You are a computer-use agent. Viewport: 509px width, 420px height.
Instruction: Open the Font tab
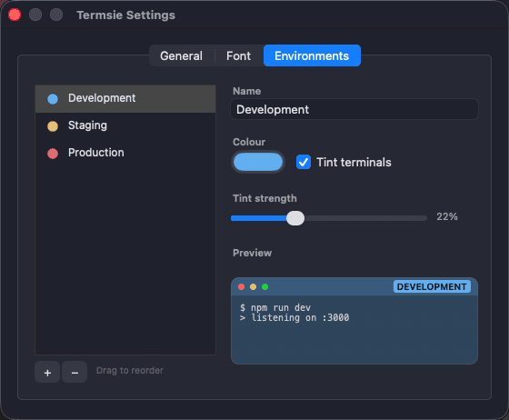(x=238, y=55)
